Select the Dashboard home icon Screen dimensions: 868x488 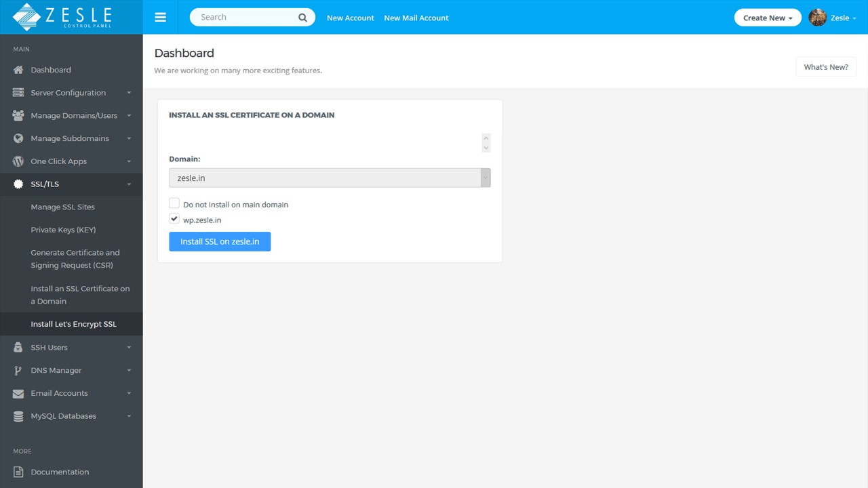[x=18, y=70]
